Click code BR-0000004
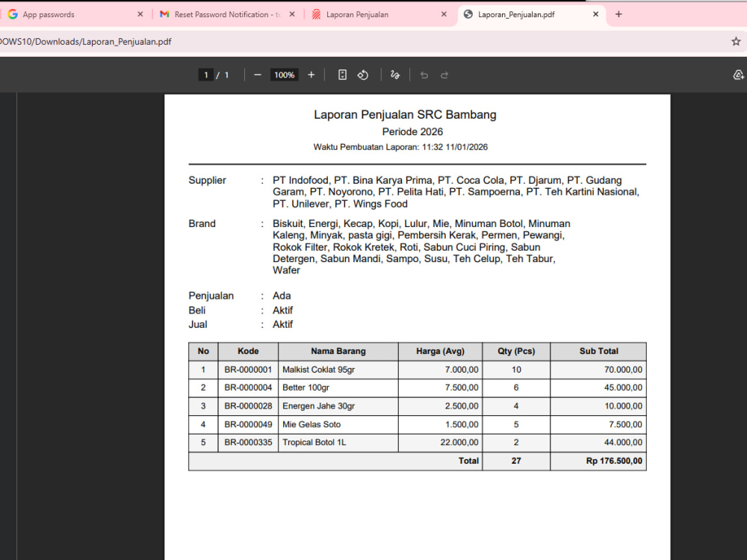Image resolution: width=747 pixels, height=560 pixels. click(248, 388)
